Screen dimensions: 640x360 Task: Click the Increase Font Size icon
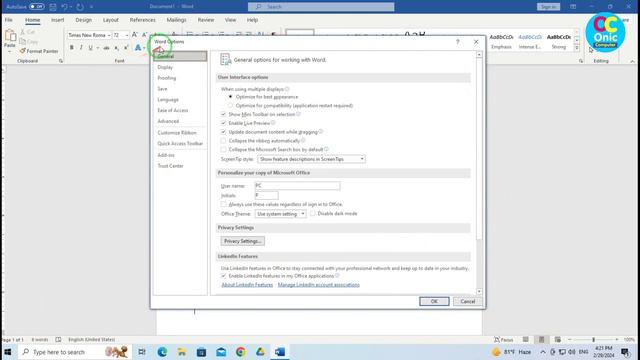[x=135, y=35]
